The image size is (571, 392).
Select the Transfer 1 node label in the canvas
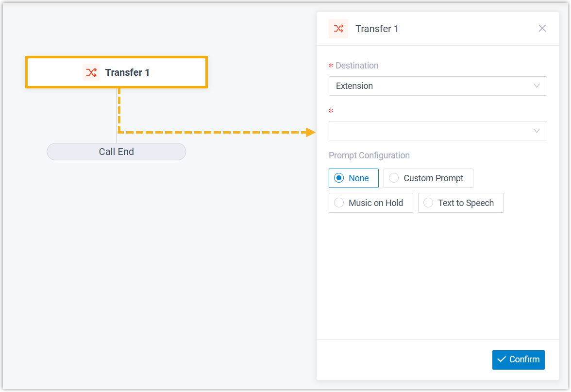[x=127, y=72]
